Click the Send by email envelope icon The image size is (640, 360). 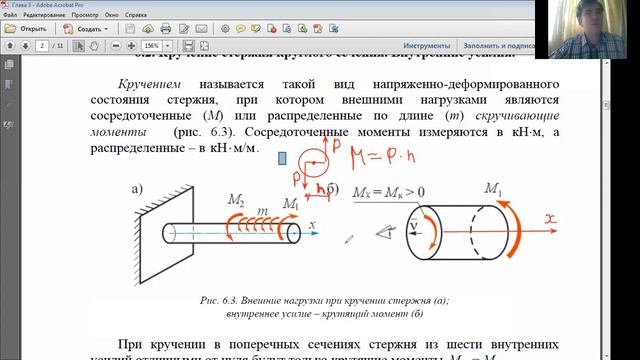pyautogui.click(x=202, y=29)
